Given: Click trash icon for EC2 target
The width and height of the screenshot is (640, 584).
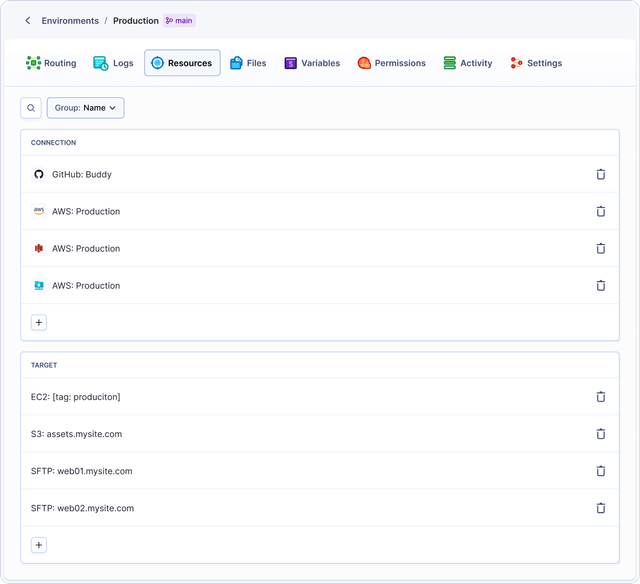Looking at the screenshot, I should click(600, 397).
